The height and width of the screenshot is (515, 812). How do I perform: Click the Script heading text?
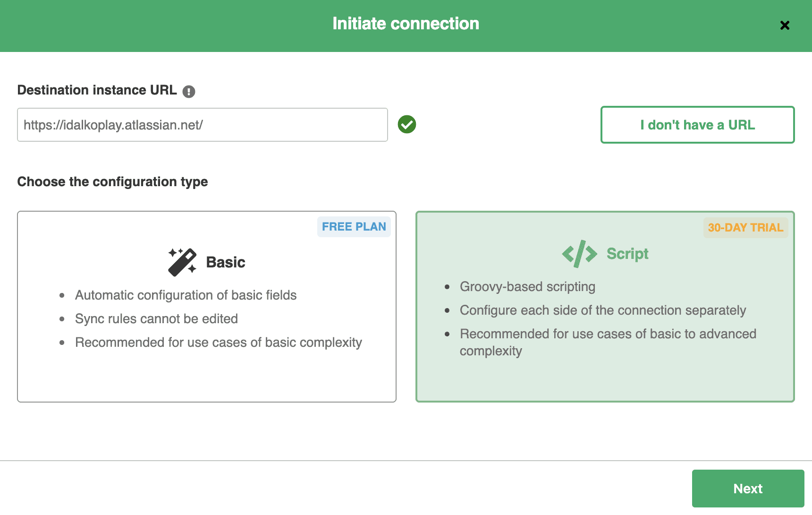627,254
